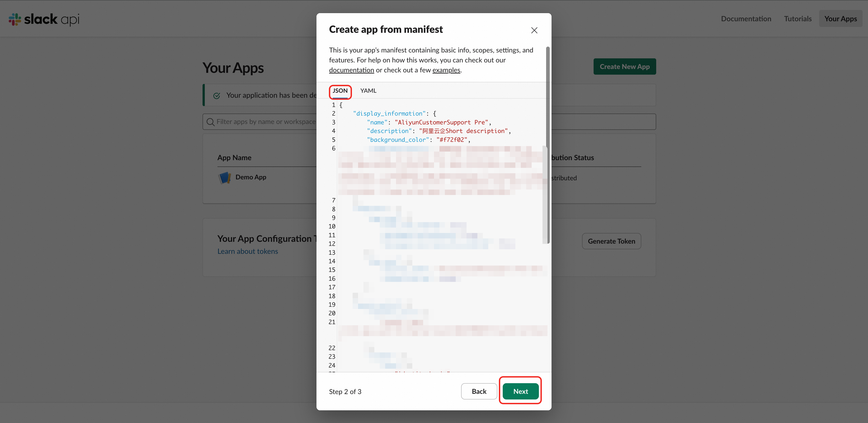The width and height of the screenshot is (868, 423).
Task: Click the "background_color" line in the editor
Action: click(418, 140)
